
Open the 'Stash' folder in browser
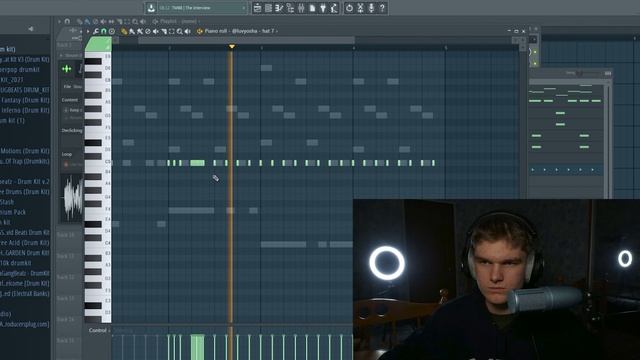[7, 202]
